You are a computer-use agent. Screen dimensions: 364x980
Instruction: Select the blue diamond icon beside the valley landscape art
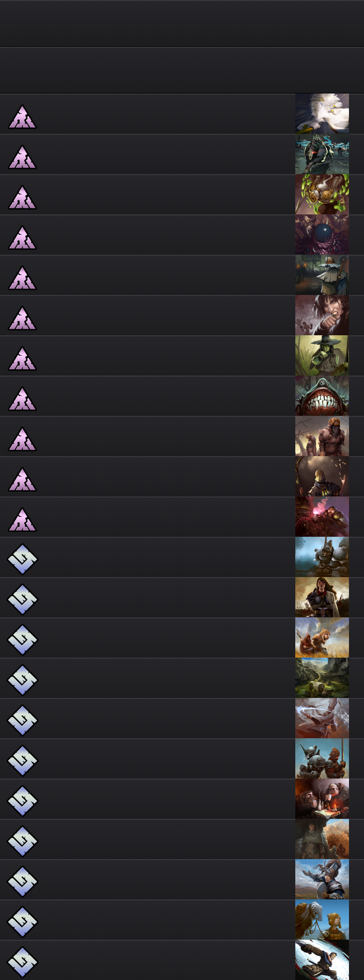coord(22,680)
